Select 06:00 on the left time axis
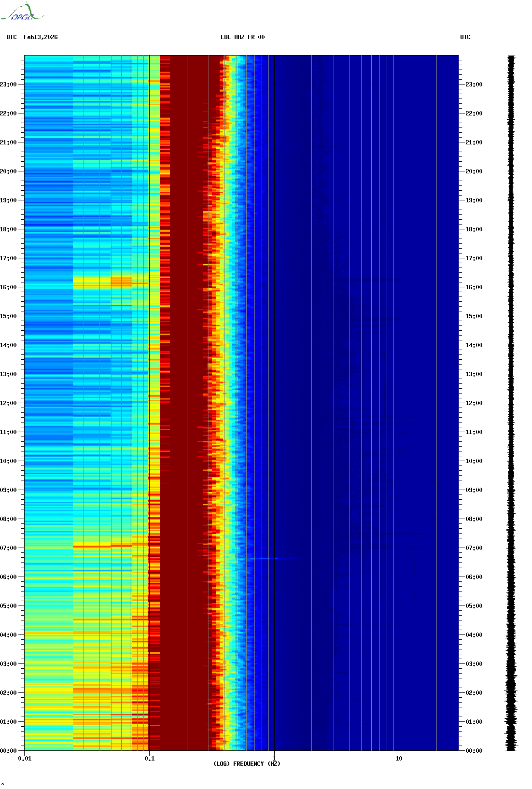The image size is (532, 789). (x=8, y=577)
